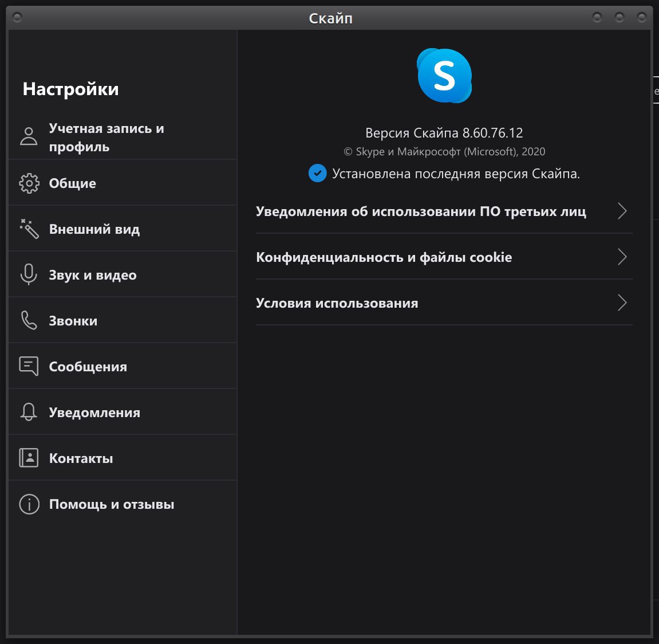This screenshot has width=659, height=644.
Task: Click the Настройки heading
Action: pyautogui.click(x=70, y=89)
